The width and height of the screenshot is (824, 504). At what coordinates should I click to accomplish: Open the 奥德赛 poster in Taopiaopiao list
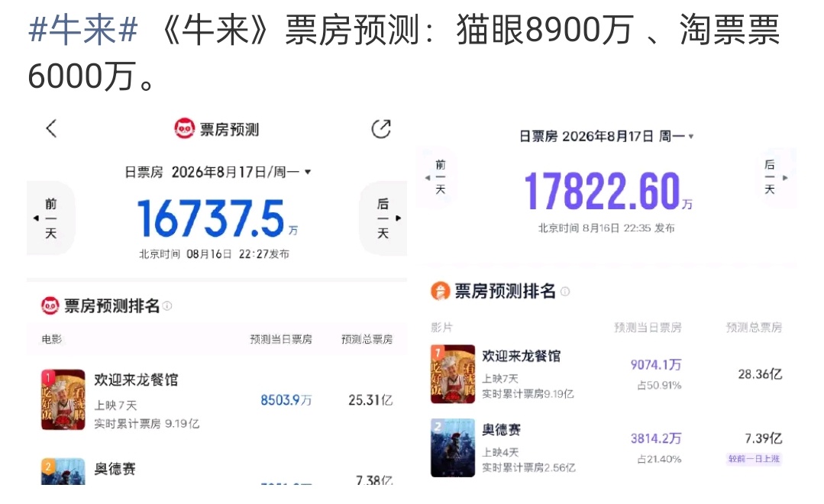point(453,447)
